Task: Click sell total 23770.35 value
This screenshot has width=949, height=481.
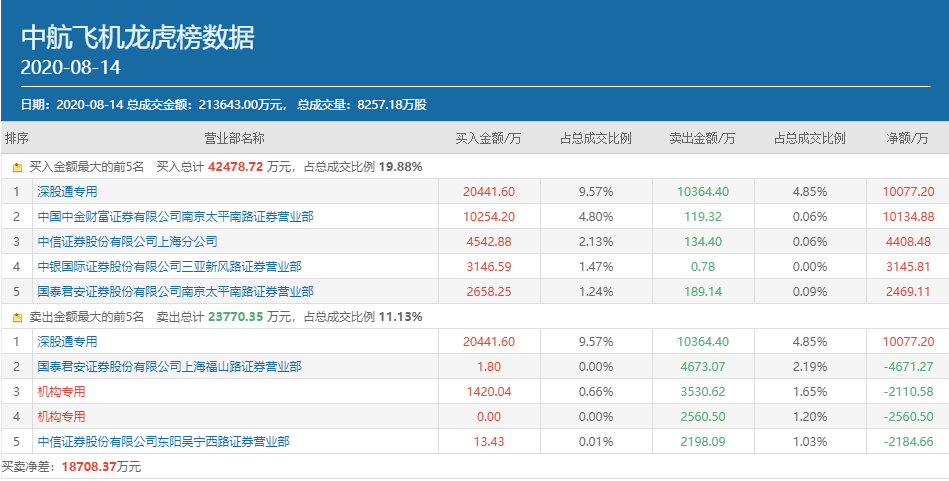Action: (x=235, y=316)
